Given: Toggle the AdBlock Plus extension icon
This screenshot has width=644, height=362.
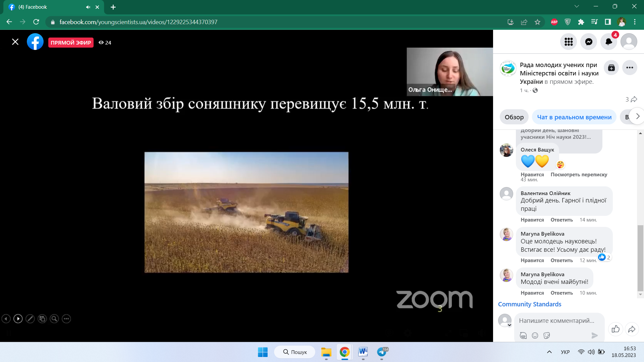Looking at the screenshot, I should pyautogui.click(x=554, y=22).
